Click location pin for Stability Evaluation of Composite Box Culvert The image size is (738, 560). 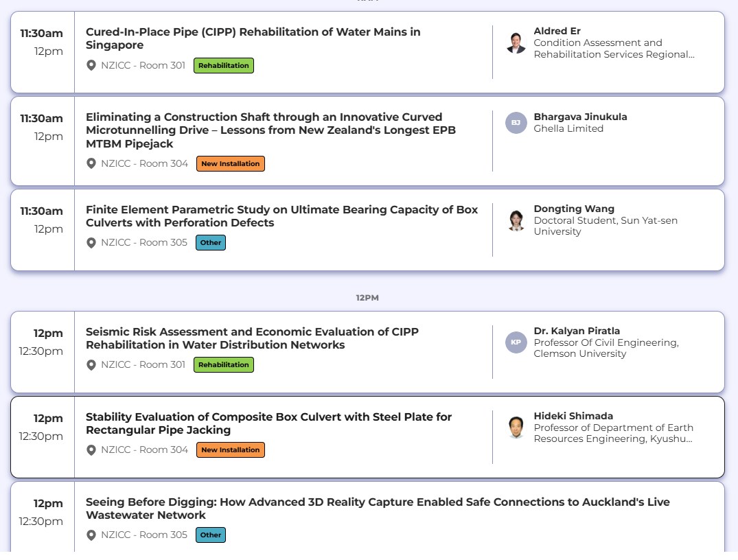point(91,450)
